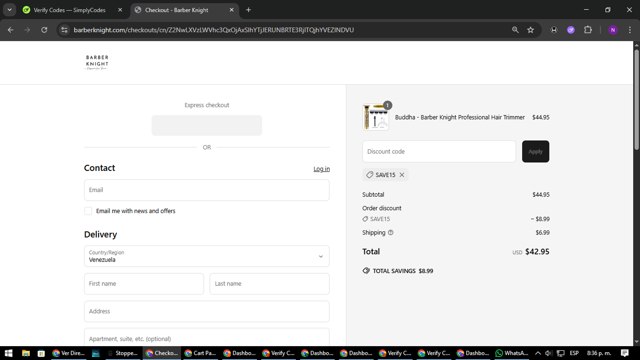Open the volume speaker icon in tray
640x360 pixels.
[549, 353]
